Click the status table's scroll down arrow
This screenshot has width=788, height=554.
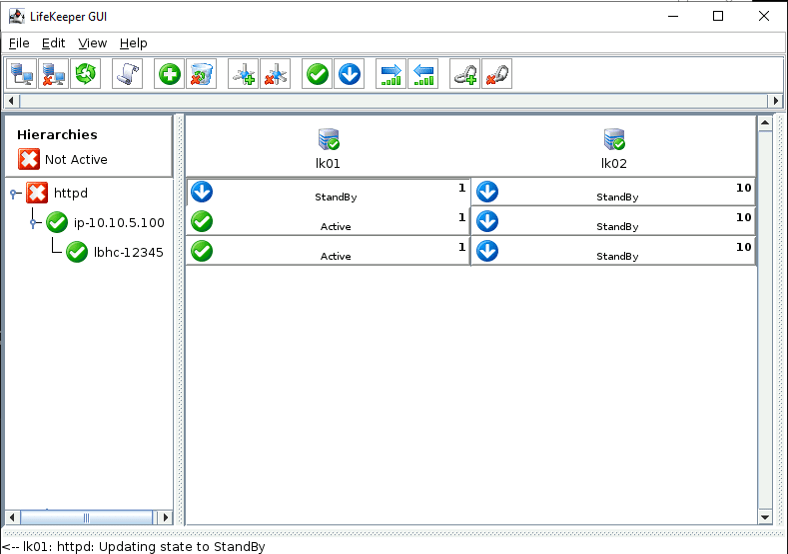pos(765,517)
